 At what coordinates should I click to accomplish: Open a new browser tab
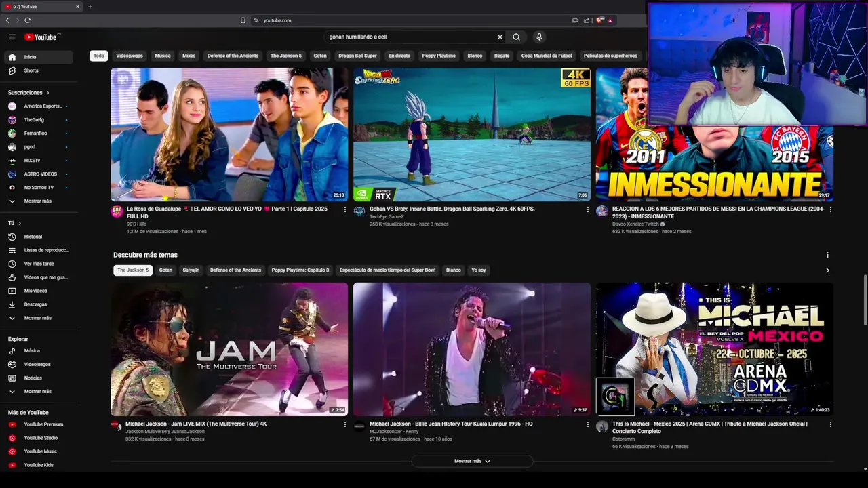[x=90, y=7]
